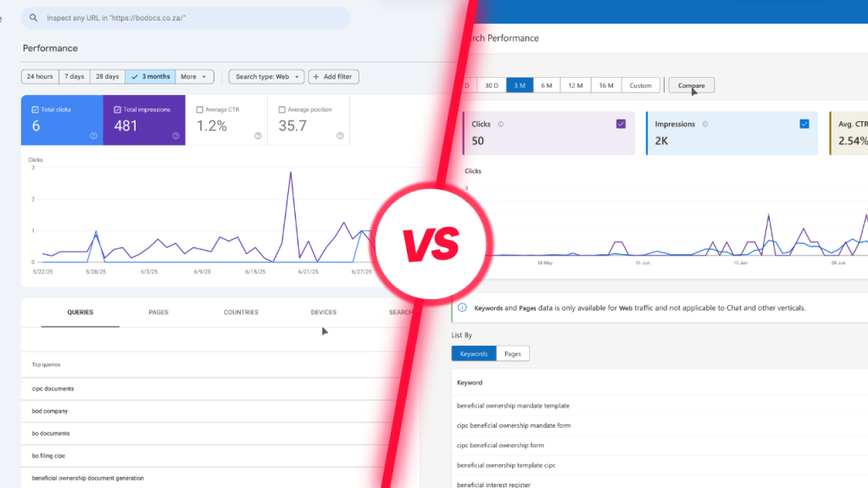
Task: Click the purple Total impressions card
Action: point(144,120)
